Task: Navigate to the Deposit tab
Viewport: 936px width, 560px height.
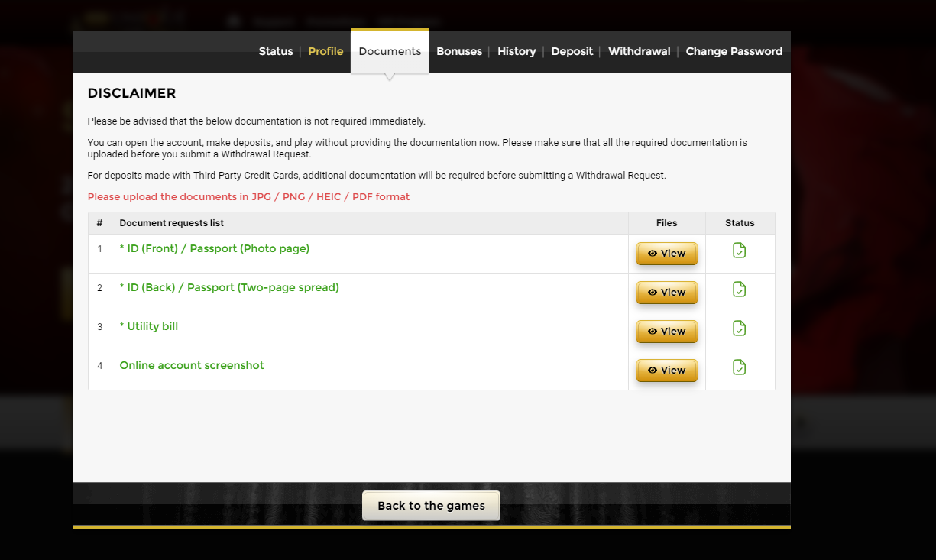Action: (x=572, y=51)
